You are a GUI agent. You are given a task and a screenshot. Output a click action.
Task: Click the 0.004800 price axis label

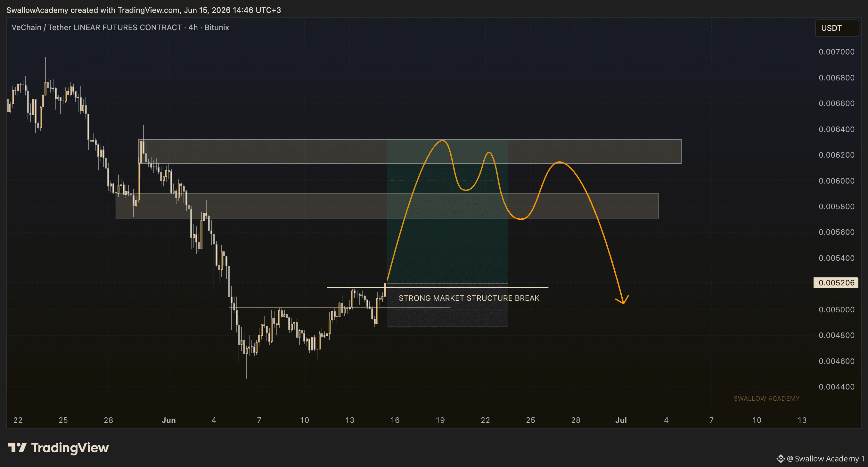tap(837, 335)
